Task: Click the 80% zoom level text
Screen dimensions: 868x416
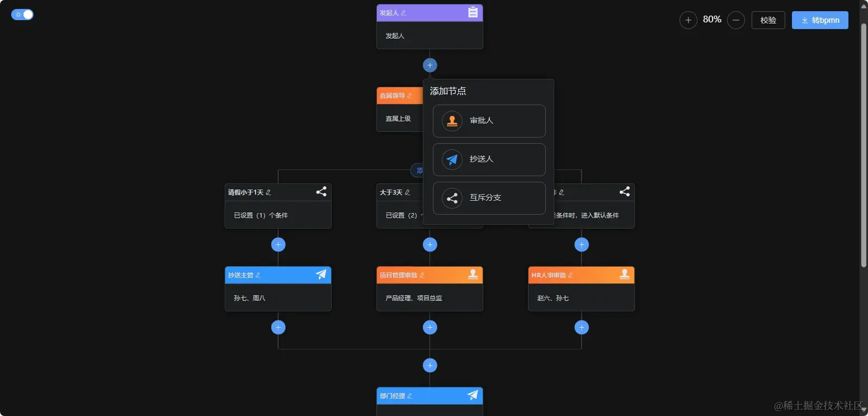Action: [712, 20]
